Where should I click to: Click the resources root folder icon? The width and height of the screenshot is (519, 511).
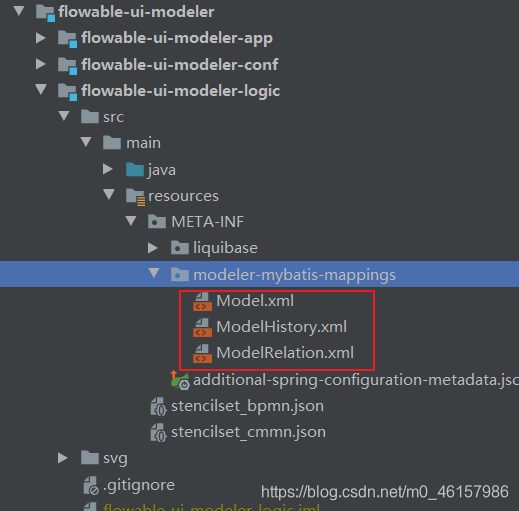(x=135, y=197)
